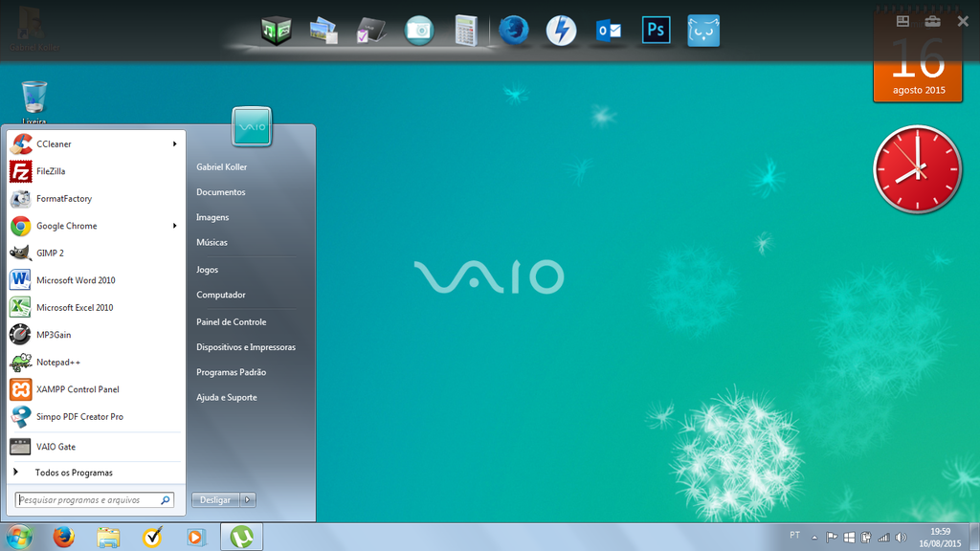
Task: Expand the CCleaner submenu arrow
Action: coord(175,143)
